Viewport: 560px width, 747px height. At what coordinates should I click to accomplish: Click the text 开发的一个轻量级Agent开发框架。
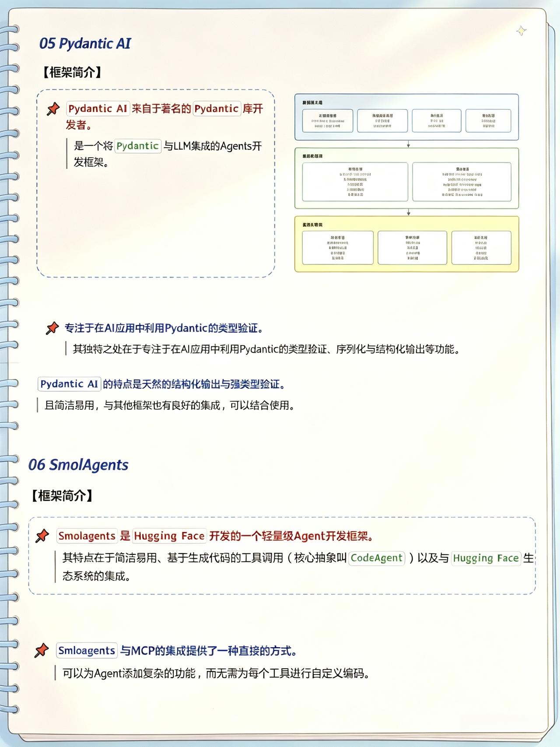pyautogui.click(x=291, y=536)
